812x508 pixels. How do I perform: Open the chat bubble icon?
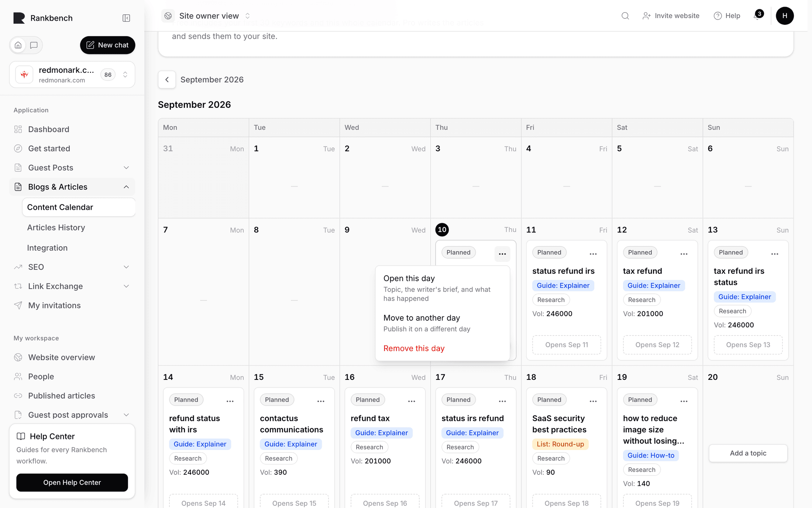click(34, 45)
